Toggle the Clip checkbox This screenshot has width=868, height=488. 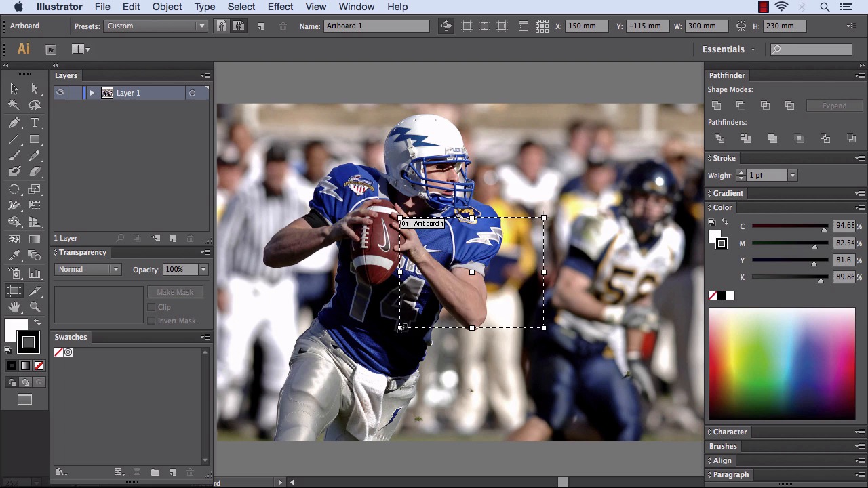[151, 307]
